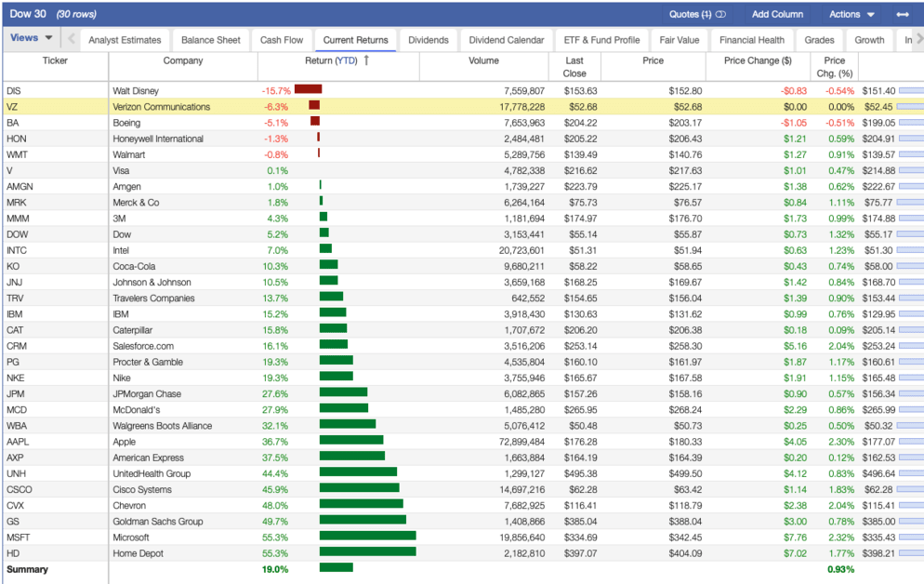Click Apple's volume 72,899,484
Screen dimensions: 924x584
[x=521, y=442]
